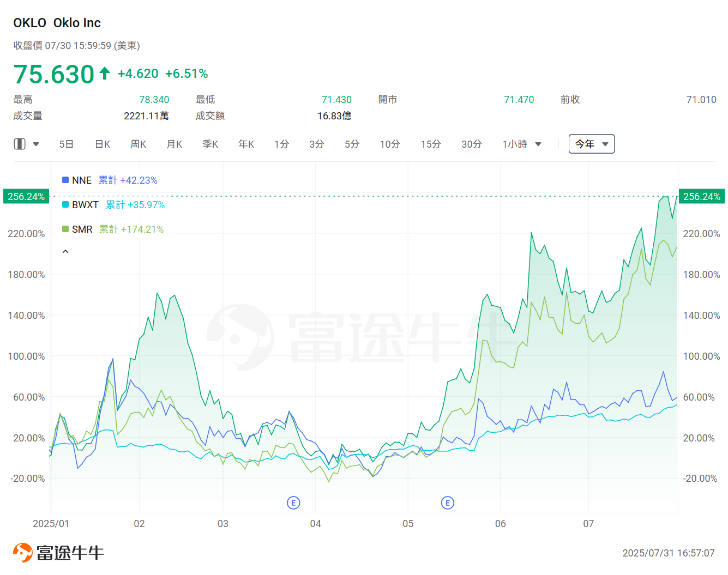Click the 256.24% label on left axis
728x575 pixels.
click(26, 197)
